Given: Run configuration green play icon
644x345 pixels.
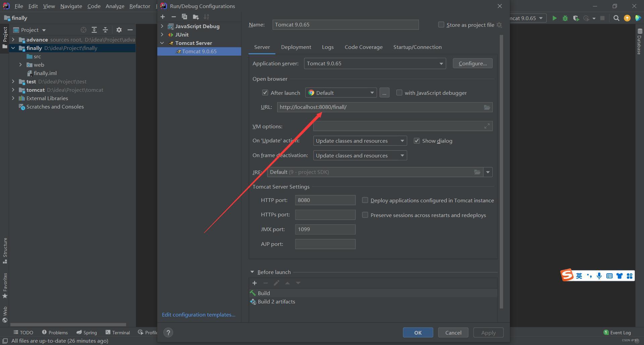Looking at the screenshot, I should [554, 18].
